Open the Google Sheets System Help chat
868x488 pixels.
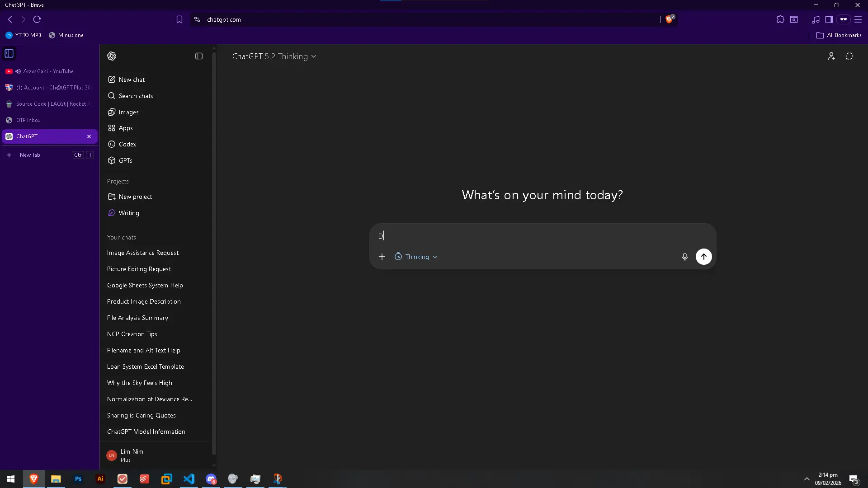coord(155,285)
